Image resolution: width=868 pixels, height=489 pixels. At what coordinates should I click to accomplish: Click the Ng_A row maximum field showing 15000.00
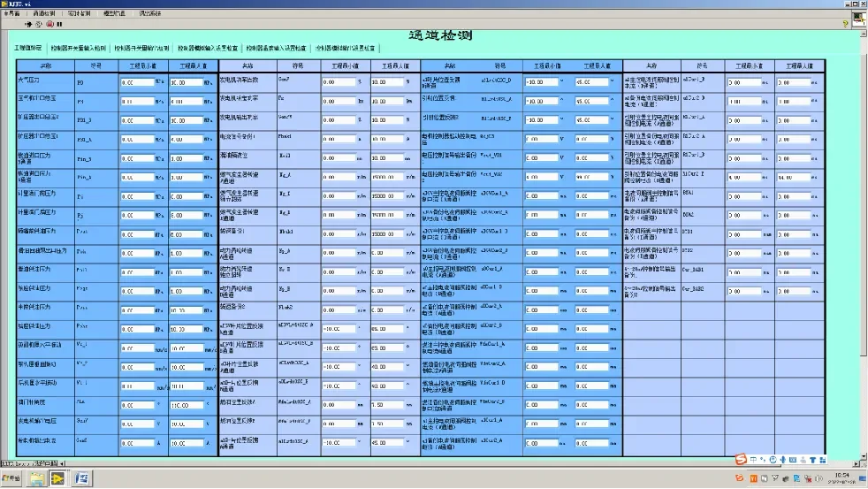[x=387, y=177]
